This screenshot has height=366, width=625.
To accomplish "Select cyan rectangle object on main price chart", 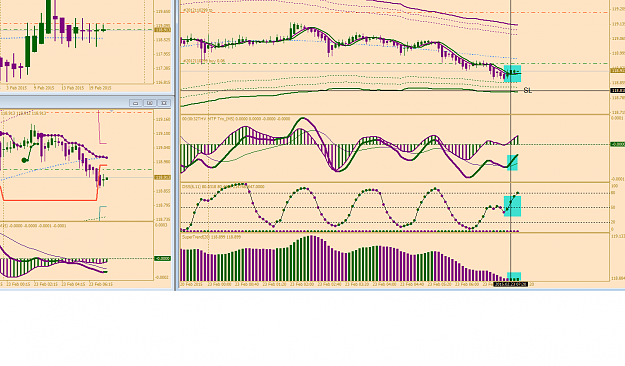I will click(513, 74).
